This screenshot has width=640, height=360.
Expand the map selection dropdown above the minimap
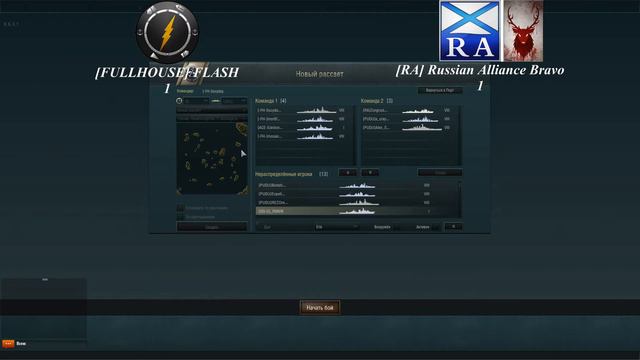211,110
